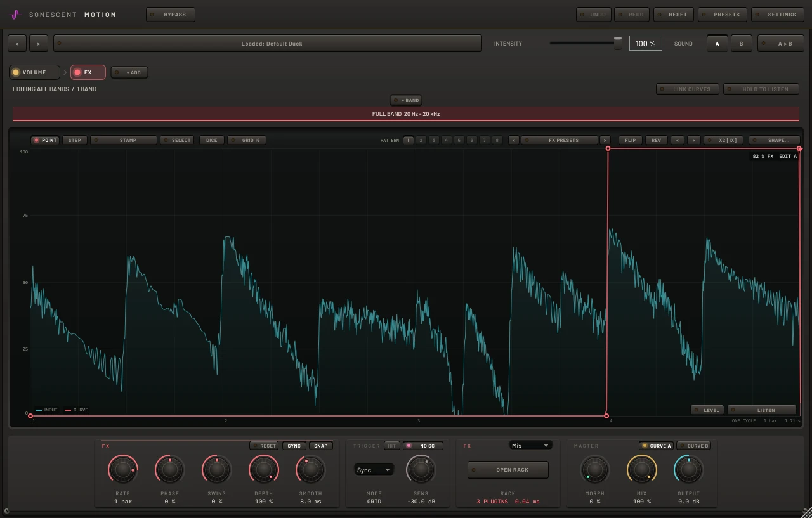Image resolution: width=812 pixels, height=518 pixels.
Task: Shift curve right with arrow before X2
Action: pyautogui.click(x=693, y=140)
